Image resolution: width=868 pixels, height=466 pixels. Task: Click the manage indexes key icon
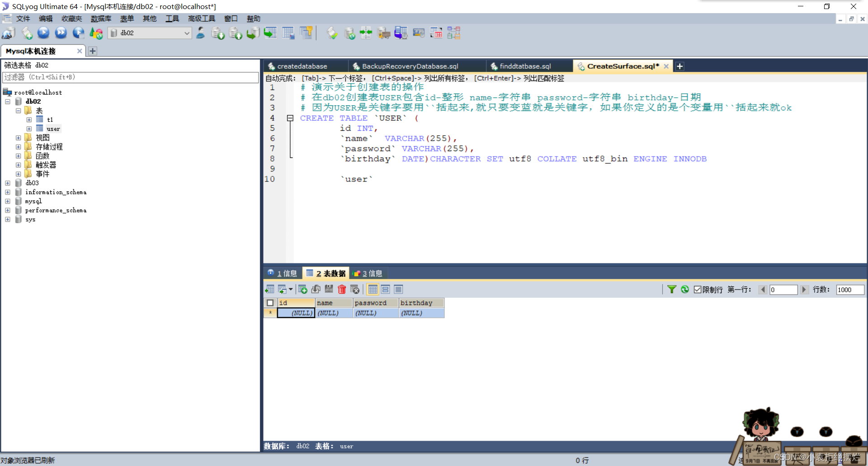(306, 33)
